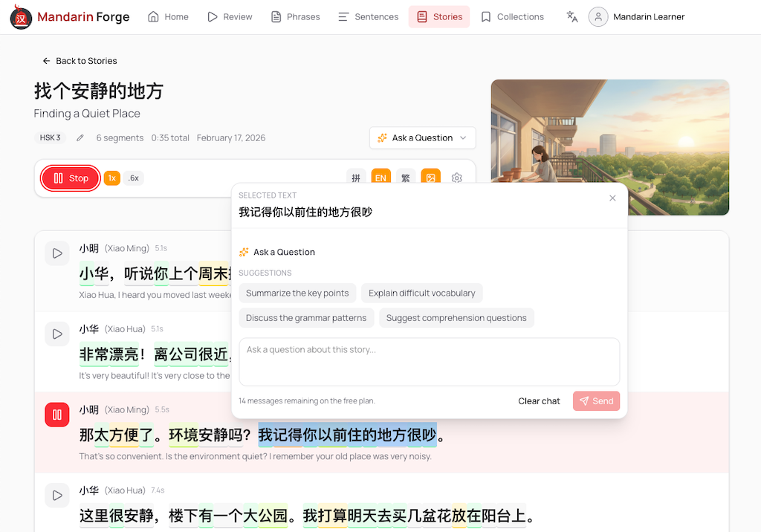Click the translate icon in the top navigation
Viewport: 761px width, 532px height.
coord(571,16)
